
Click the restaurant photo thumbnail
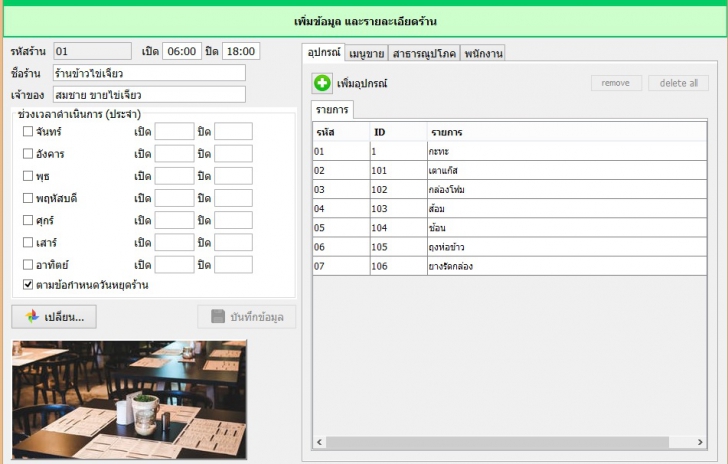pyautogui.click(x=129, y=399)
